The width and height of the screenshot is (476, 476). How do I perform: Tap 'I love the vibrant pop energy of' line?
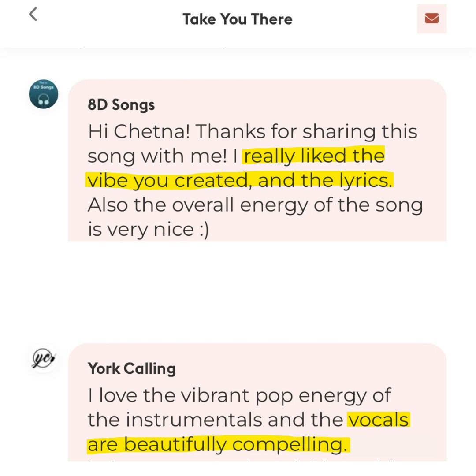coord(239,395)
